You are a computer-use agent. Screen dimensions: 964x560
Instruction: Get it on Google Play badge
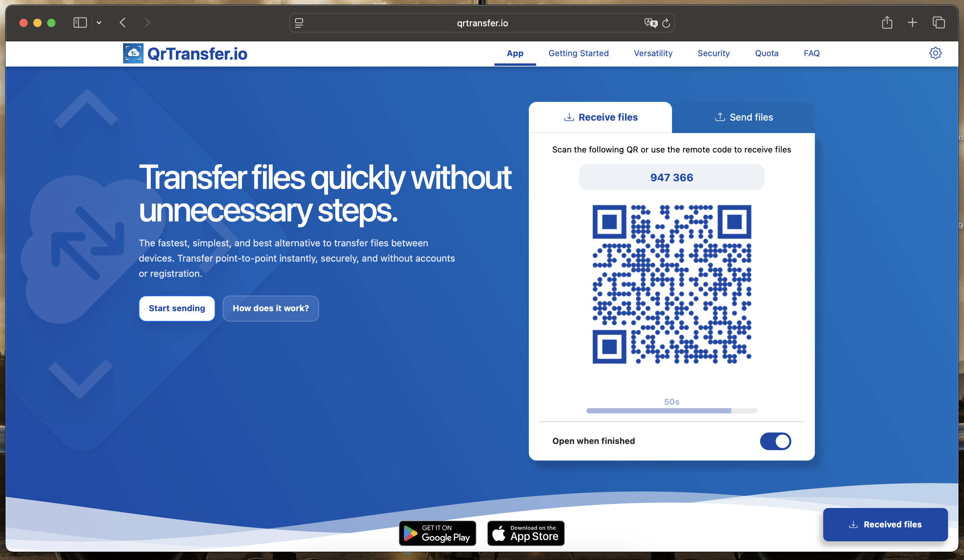438,533
